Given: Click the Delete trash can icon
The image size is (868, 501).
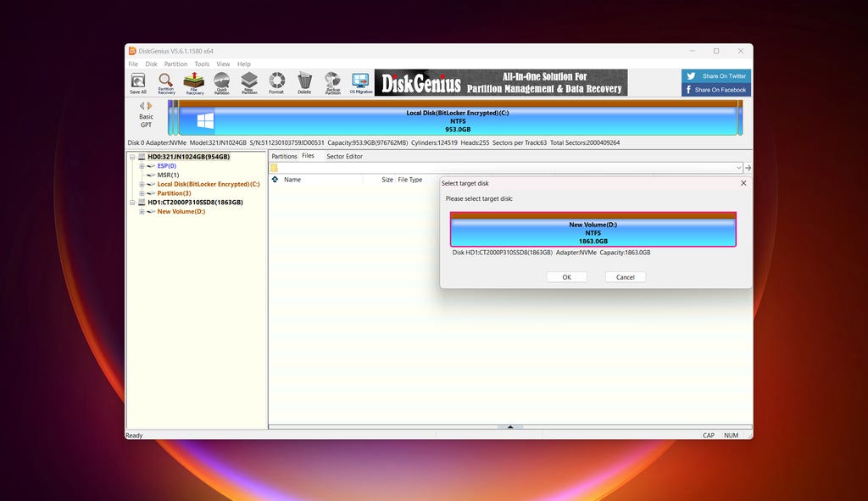Looking at the screenshot, I should (x=304, y=82).
